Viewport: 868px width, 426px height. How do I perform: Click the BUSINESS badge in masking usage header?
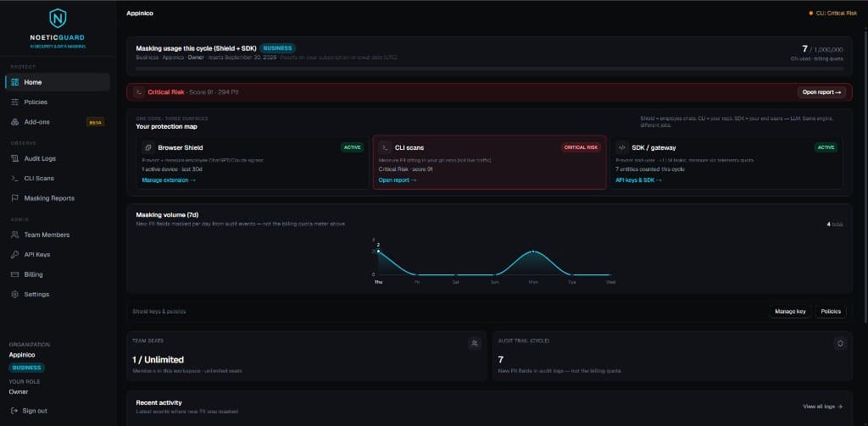pos(278,48)
